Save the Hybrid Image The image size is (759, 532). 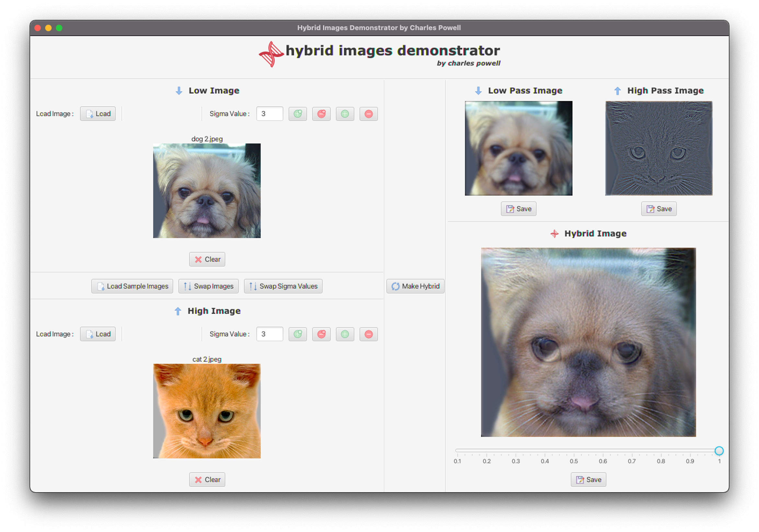pos(588,480)
